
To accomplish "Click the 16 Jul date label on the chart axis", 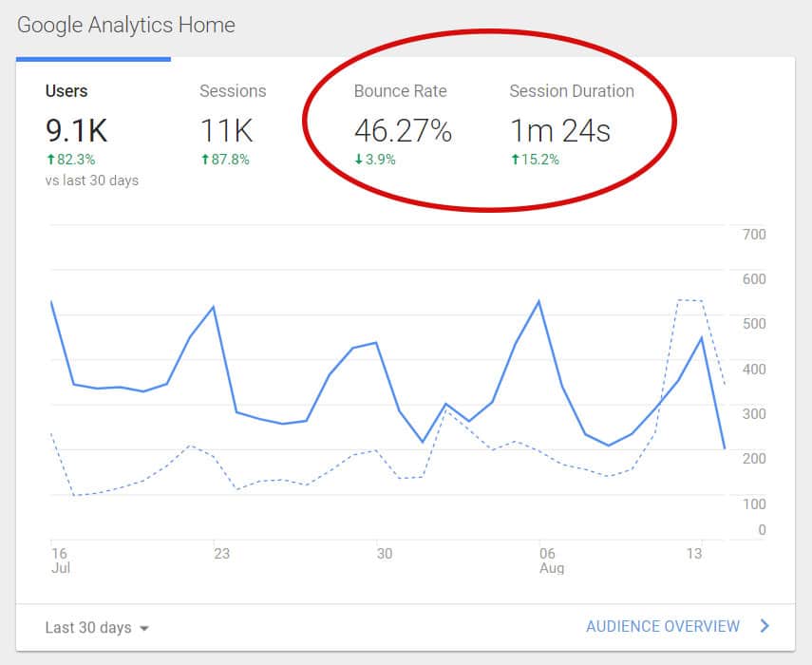I will (x=61, y=560).
